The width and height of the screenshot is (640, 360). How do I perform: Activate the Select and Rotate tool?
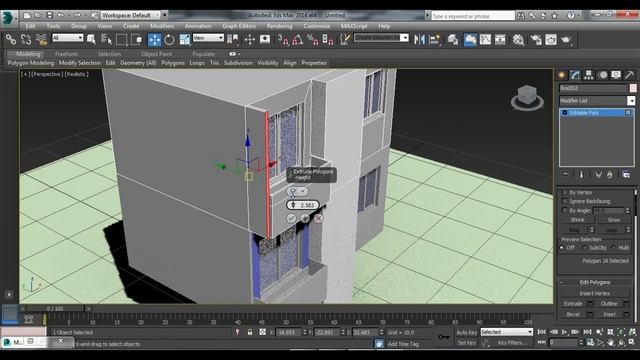coord(169,40)
